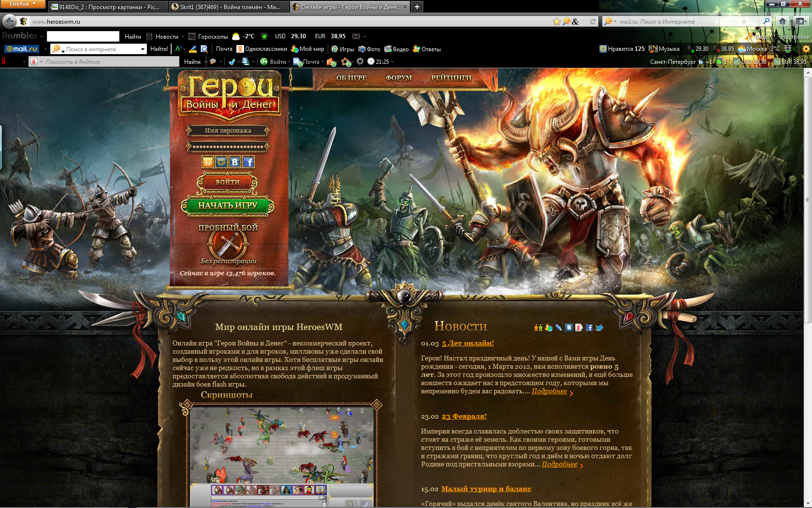Image resolution: width=812 pixels, height=508 pixels.
Task: Close the Онлайн игры Герои Войны tab
Action: point(405,7)
